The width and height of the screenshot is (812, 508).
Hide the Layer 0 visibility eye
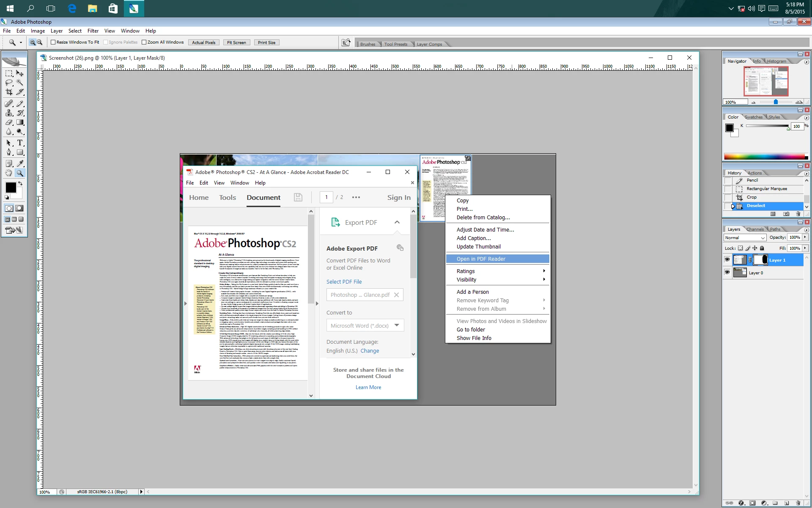click(x=728, y=273)
